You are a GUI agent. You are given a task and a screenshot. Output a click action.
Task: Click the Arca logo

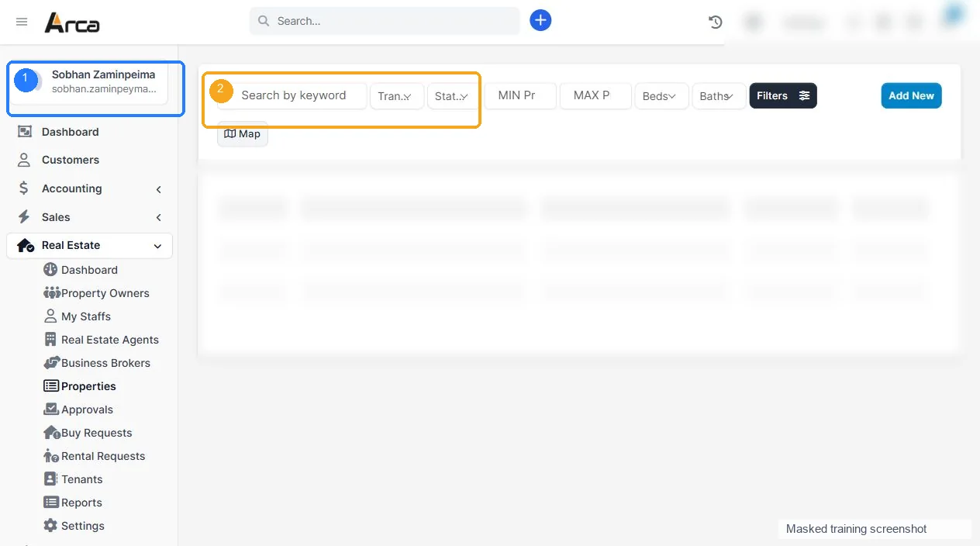(x=72, y=22)
